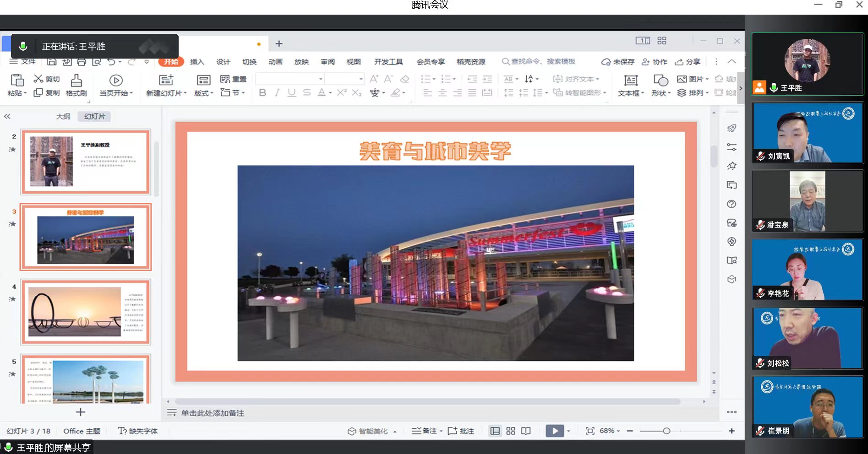868x454 pixels.
Task: Click the New Slide (新建幻灯片) icon
Action: click(166, 81)
